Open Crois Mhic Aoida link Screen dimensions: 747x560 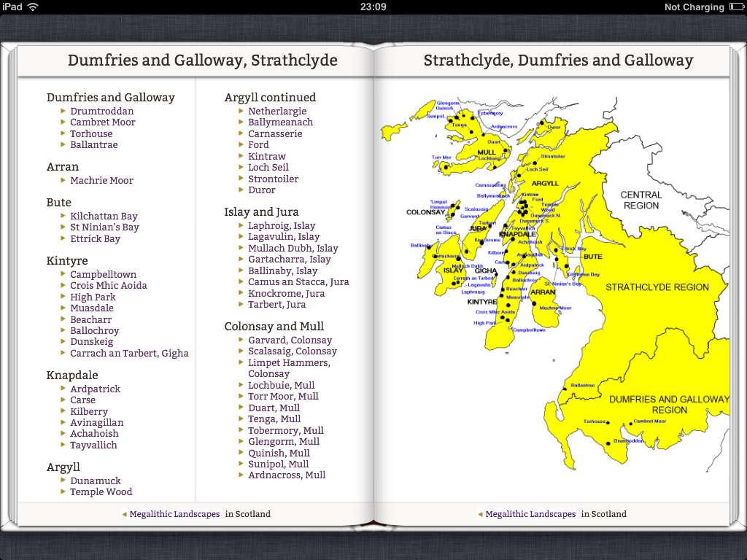[109, 285]
